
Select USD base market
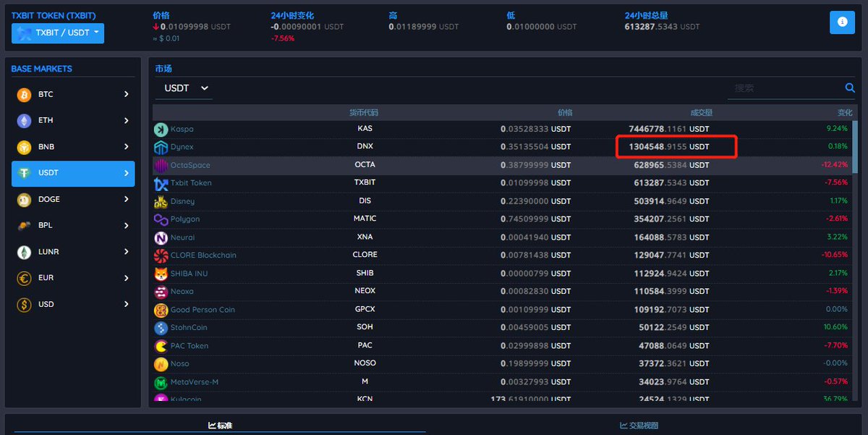(x=73, y=305)
